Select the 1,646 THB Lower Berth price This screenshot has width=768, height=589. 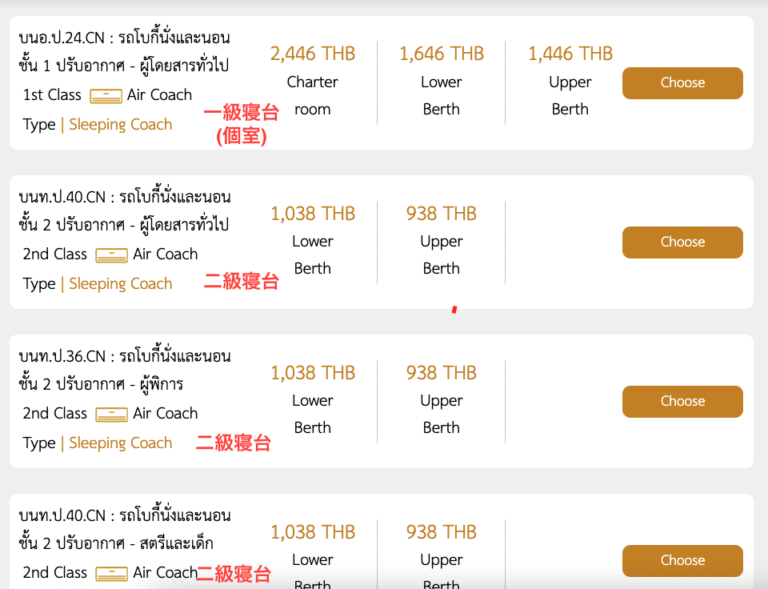tap(441, 54)
